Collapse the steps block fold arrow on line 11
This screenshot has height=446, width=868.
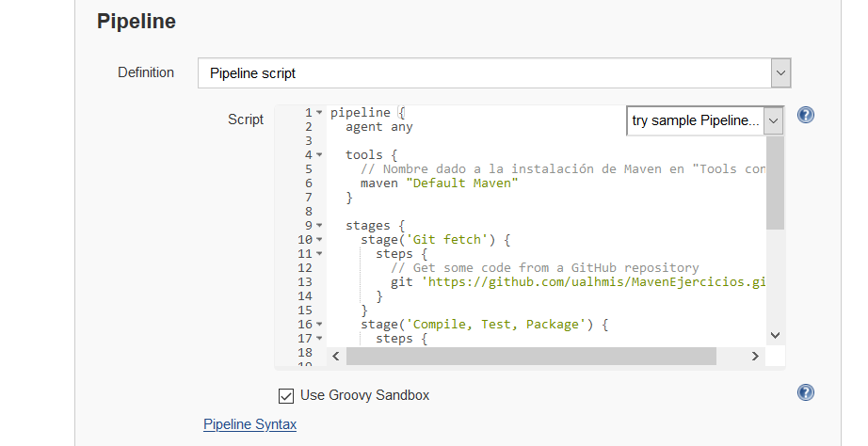pyautogui.click(x=319, y=254)
